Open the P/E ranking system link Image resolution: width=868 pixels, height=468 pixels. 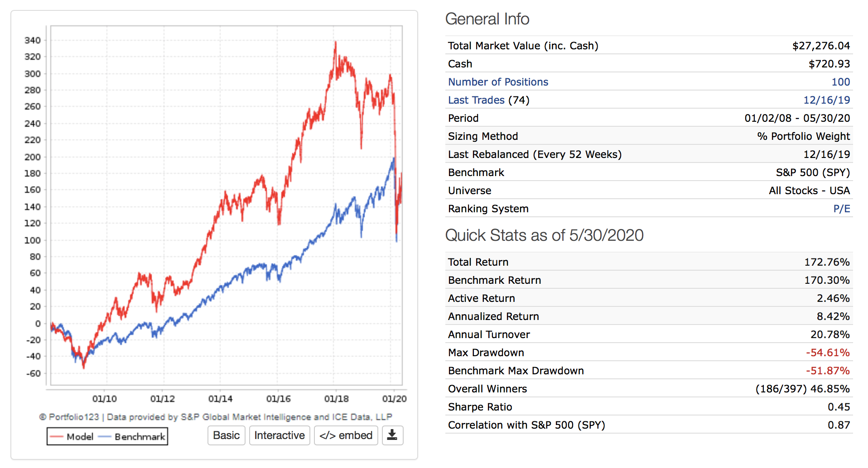pos(841,209)
